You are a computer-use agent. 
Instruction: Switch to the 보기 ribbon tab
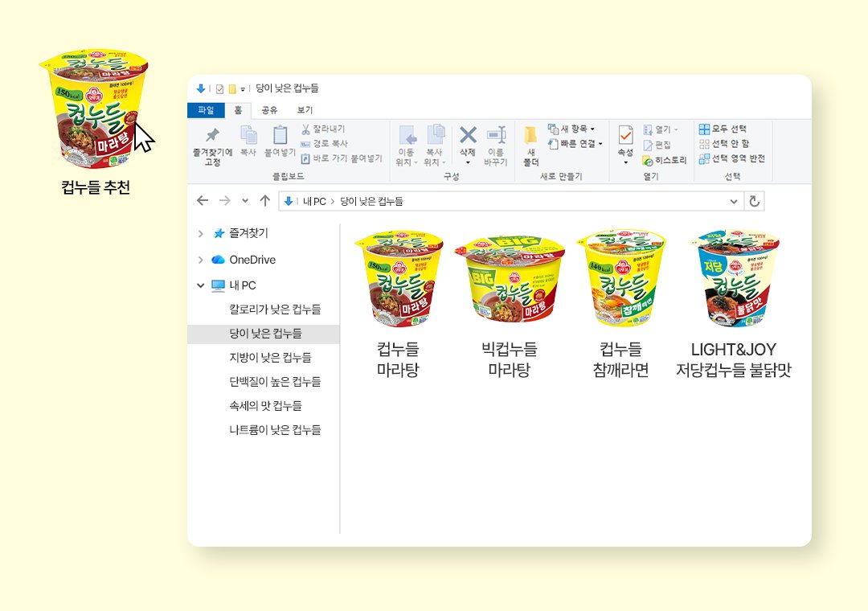coord(305,110)
